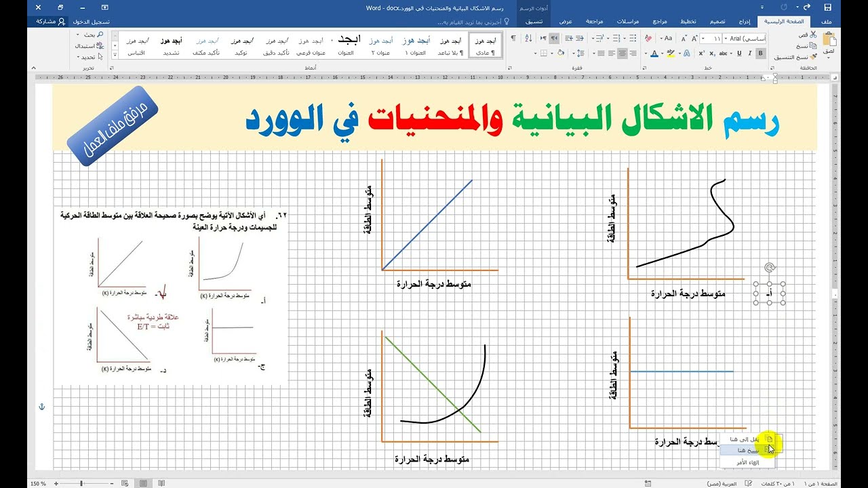Screen dimensions: 868x488
Task: Toggle Italic formatting
Action: coord(749,53)
